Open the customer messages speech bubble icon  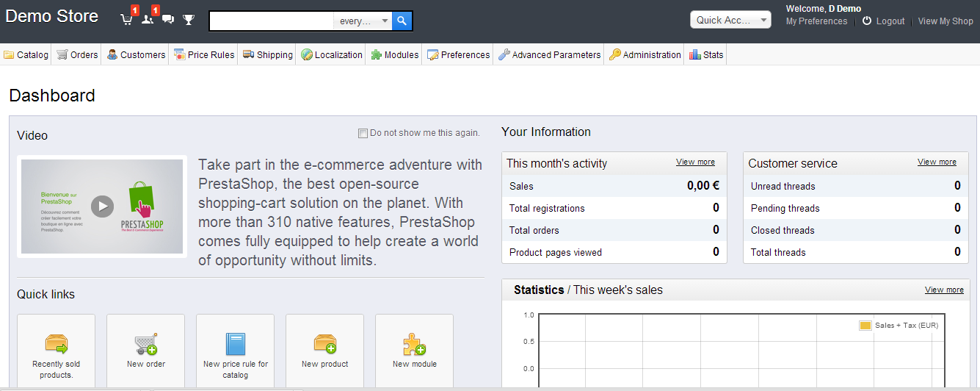tap(168, 20)
